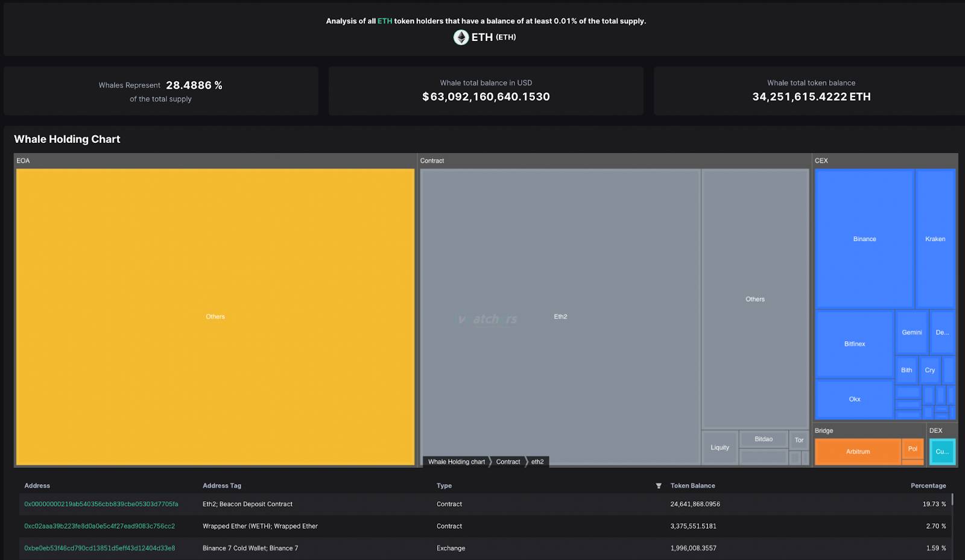
Task: Click the table's vertical scrollbar
Action: [x=952, y=500]
